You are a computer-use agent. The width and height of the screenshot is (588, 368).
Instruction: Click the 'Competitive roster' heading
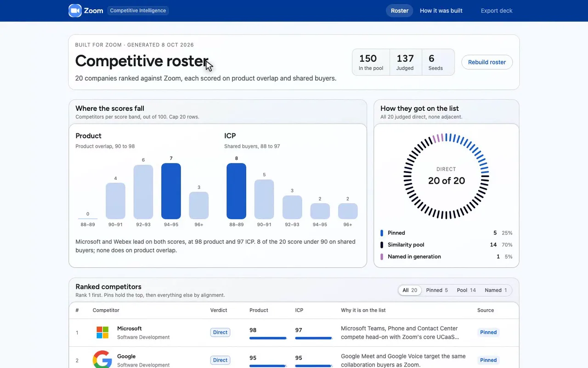tap(142, 61)
